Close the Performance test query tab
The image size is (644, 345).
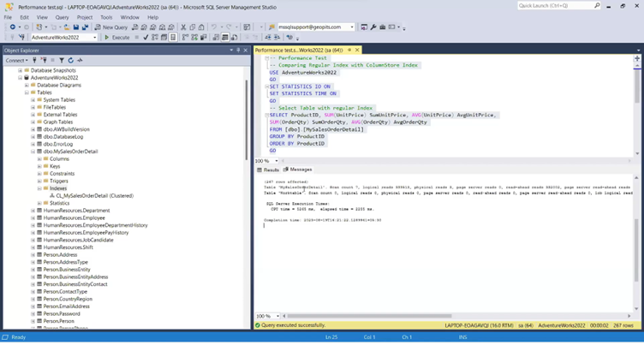357,51
